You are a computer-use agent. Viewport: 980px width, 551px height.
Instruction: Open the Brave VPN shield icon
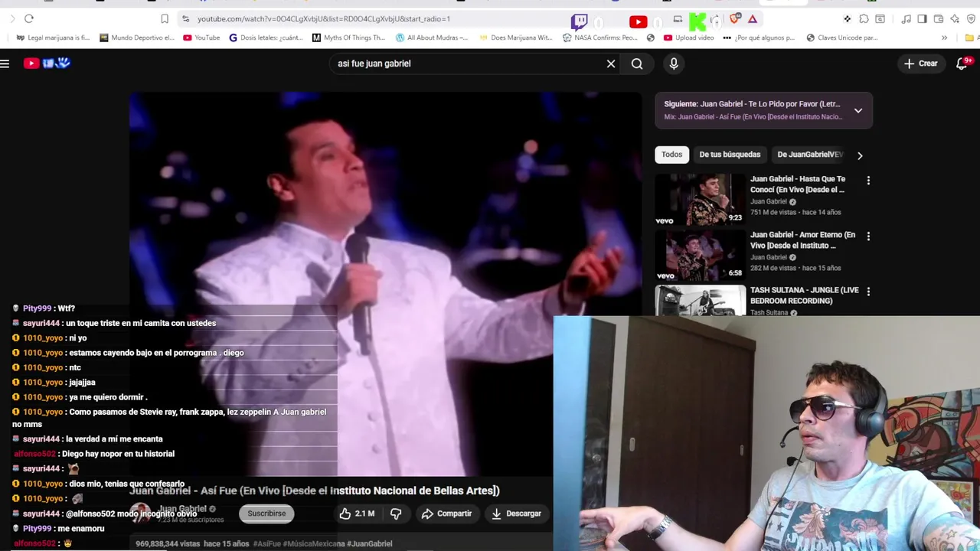(971, 19)
